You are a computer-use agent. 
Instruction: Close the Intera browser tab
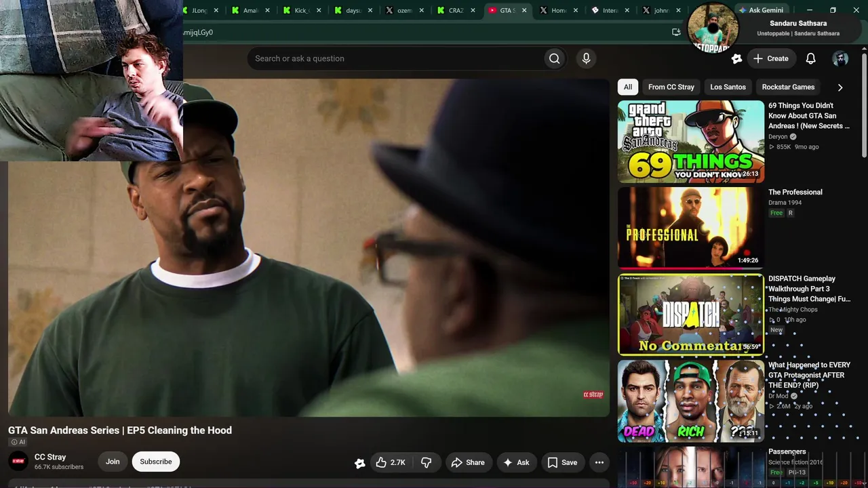[627, 10]
